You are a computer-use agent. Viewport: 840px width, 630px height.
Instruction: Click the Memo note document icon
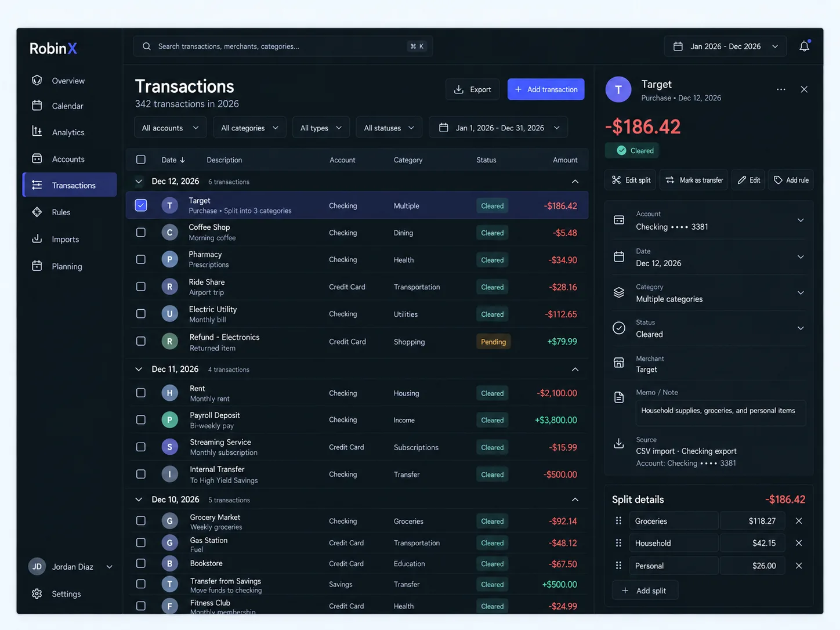619,397
